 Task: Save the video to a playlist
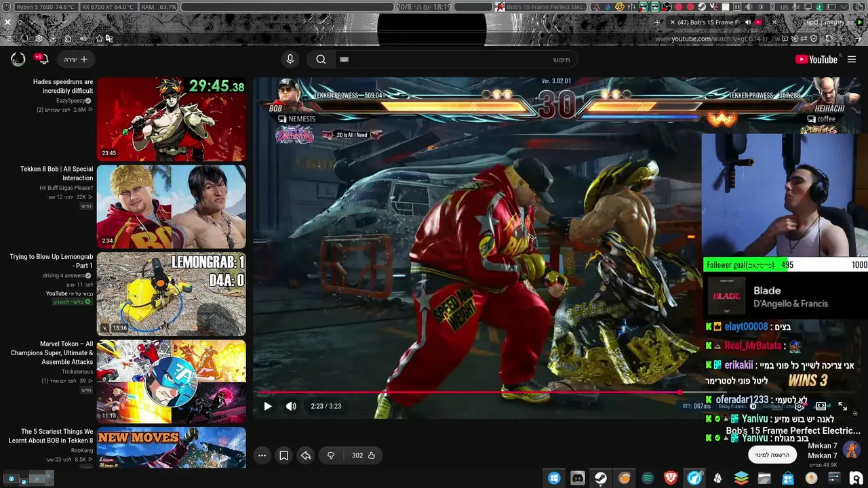click(x=284, y=455)
